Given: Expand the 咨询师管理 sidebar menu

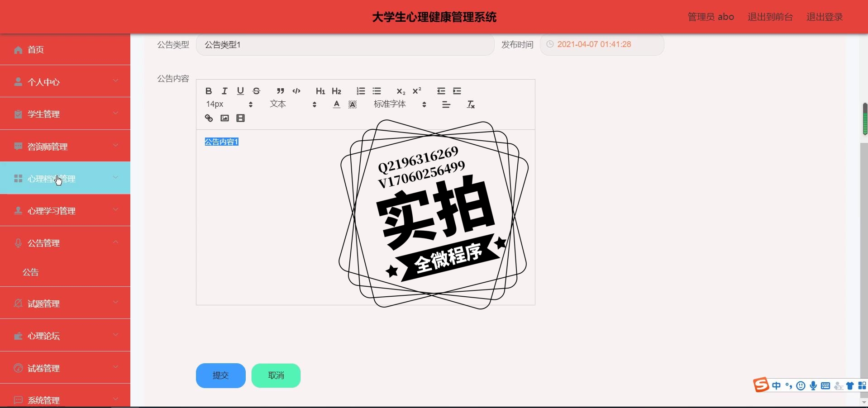Looking at the screenshot, I should click(x=65, y=146).
